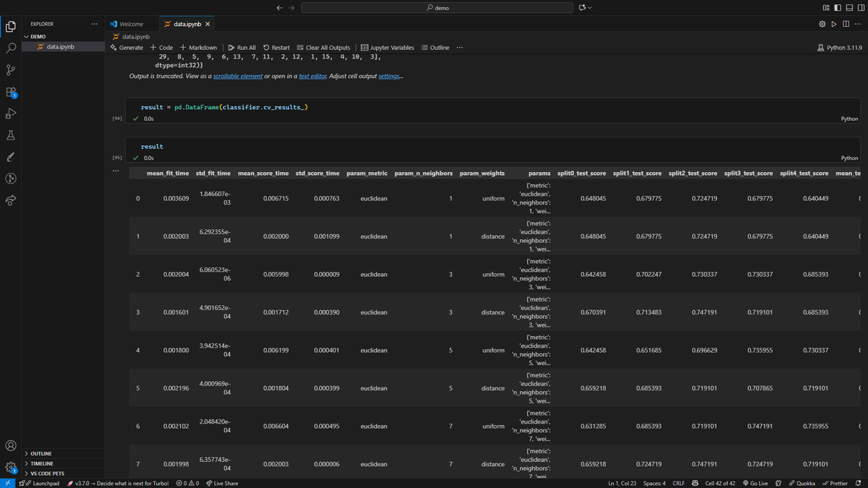Click Quokka status bar item
This screenshot has width=868, height=488.
pyautogui.click(x=801, y=483)
